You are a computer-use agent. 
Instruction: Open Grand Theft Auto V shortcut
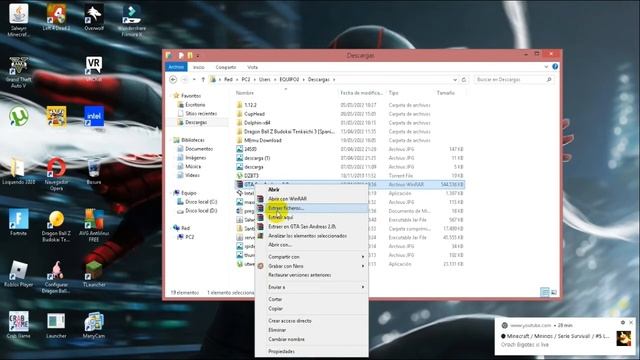point(19,72)
